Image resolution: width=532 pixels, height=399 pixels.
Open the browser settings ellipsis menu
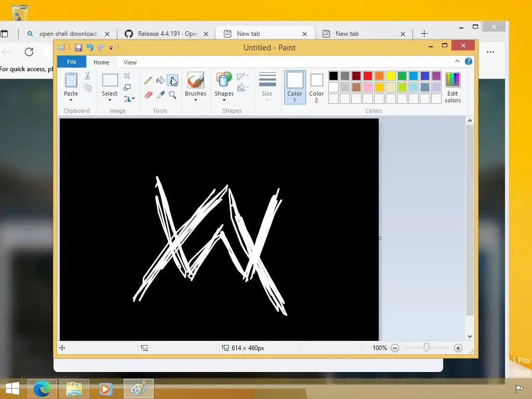pos(490,52)
